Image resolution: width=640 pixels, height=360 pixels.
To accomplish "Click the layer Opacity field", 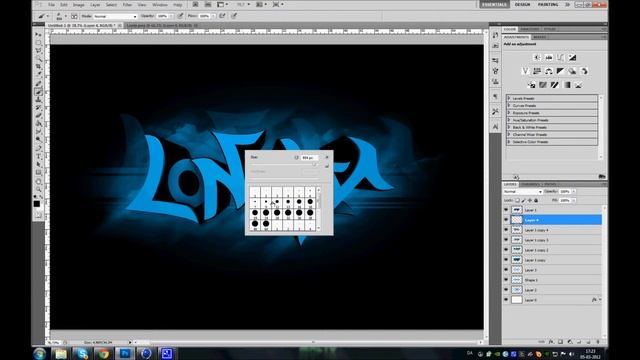I will (x=565, y=191).
